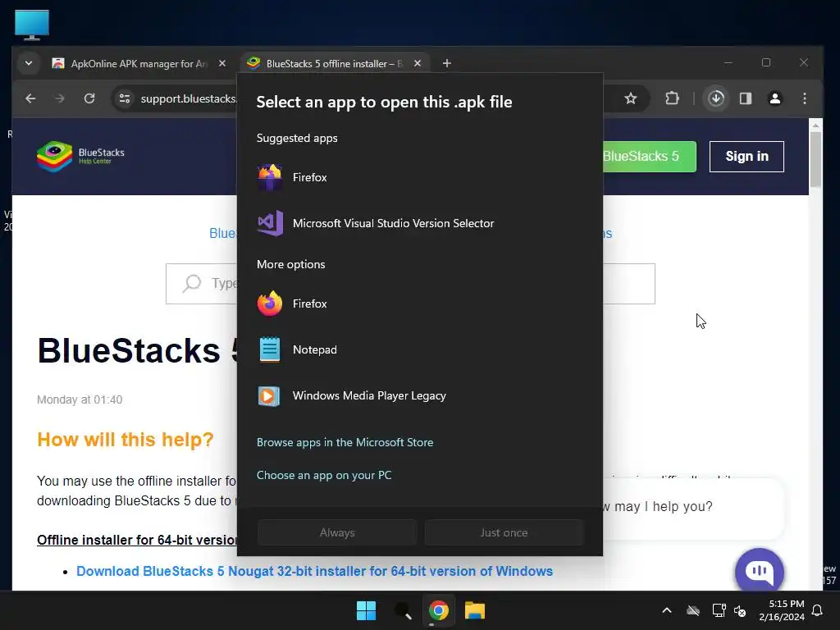840x630 pixels.
Task: Click the Sign in button
Action: pos(746,157)
